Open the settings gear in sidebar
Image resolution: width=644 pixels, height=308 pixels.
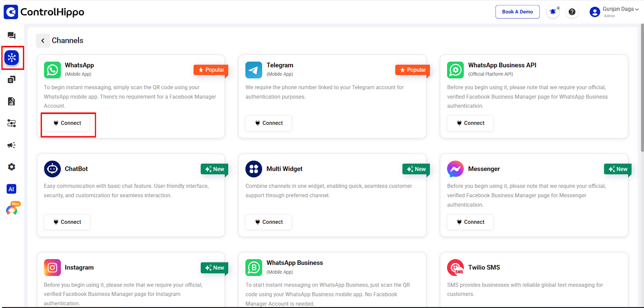click(x=12, y=167)
